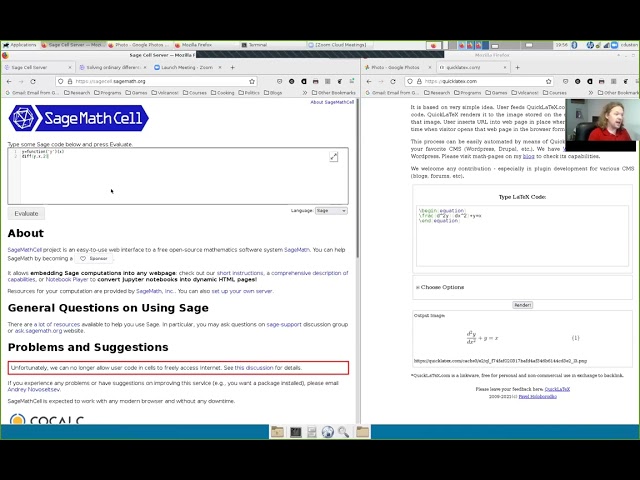640x480 pixels.
Task: Click the fullscreen expand icon in Sage code cell
Action: [333, 157]
